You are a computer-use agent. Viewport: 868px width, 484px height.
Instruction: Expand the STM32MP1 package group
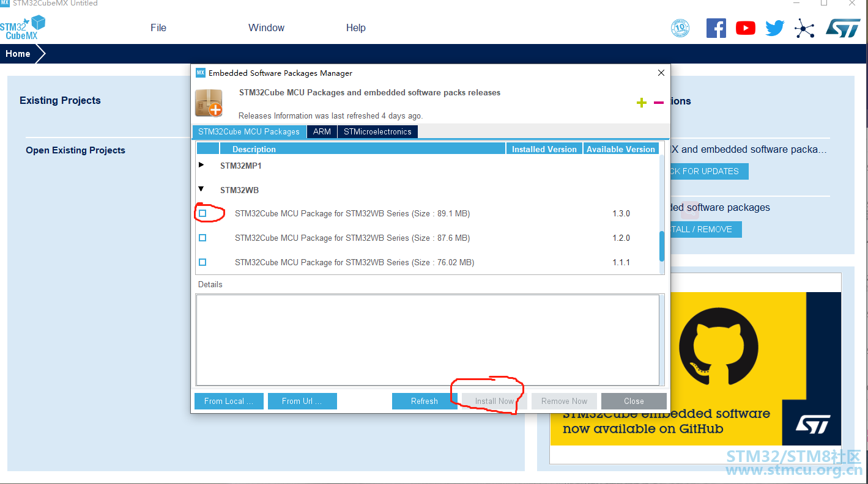coord(201,165)
